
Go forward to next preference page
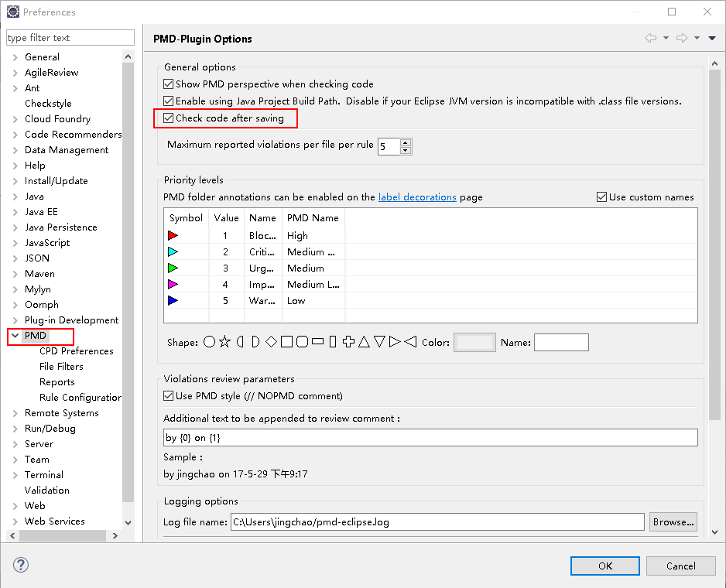[682, 38]
